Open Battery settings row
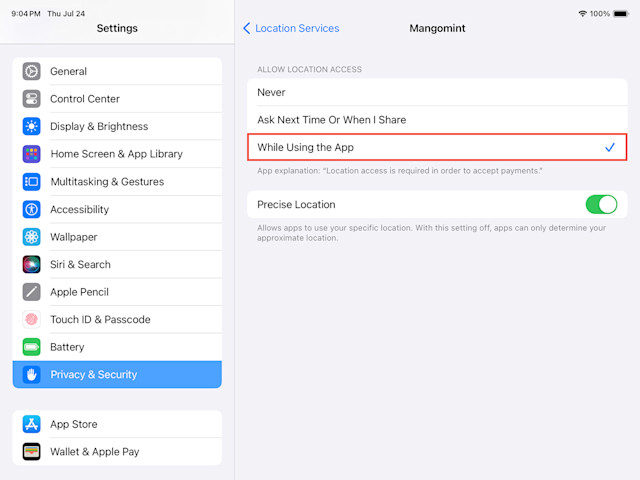The height and width of the screenshot is (480, 640). pos(117,347)
